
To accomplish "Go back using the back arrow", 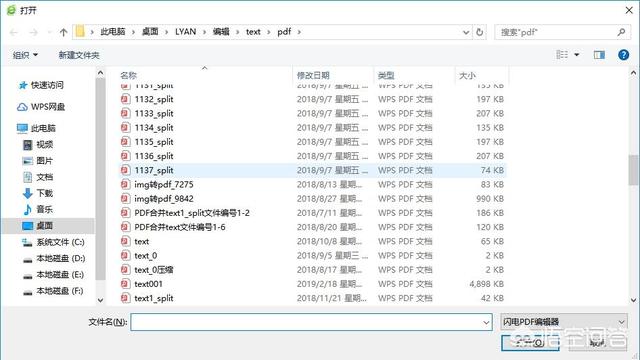I will coord(13,32).
